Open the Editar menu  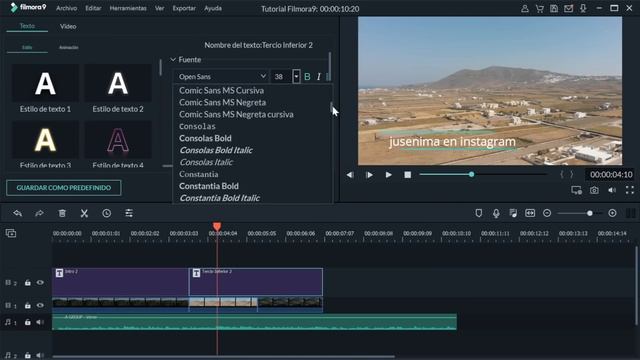pyautogui.click(x=93, y=8)
